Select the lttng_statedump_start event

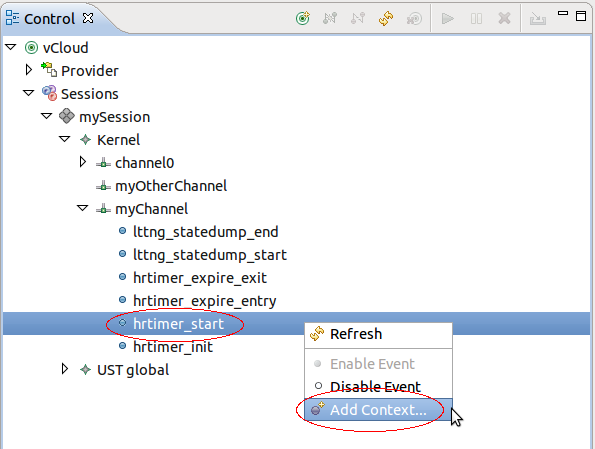(x=209, y=255)
